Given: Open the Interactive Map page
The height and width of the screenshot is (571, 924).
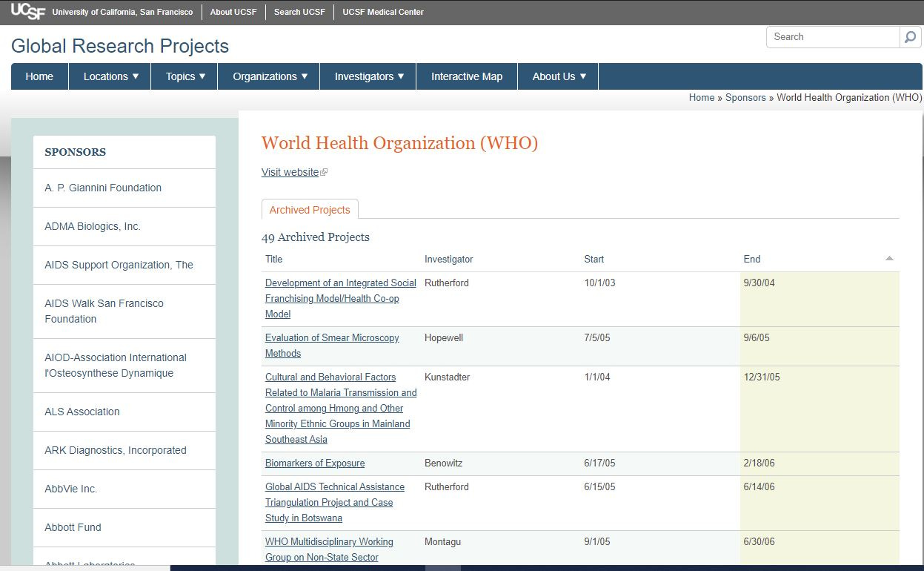Looking at the screenshot, I should point(467,76).
